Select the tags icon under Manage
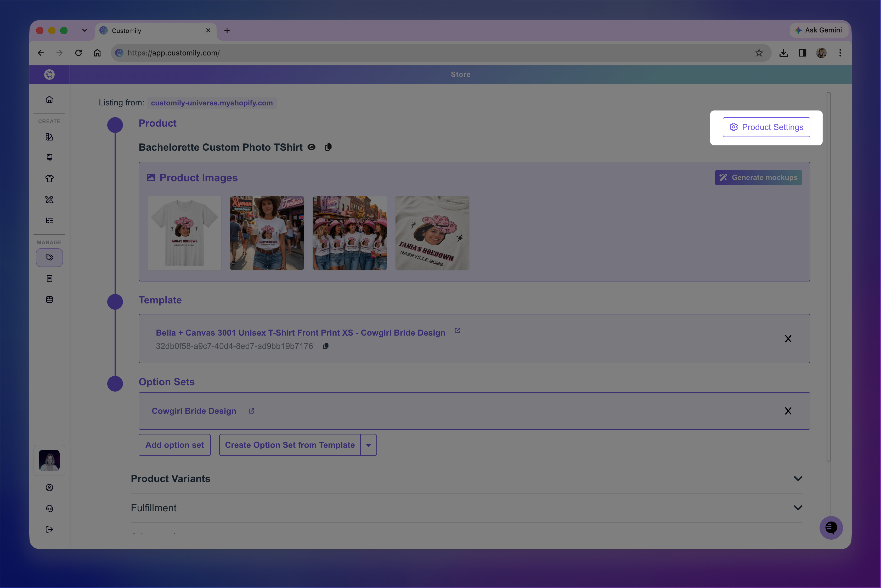The height and width of the screenshot is (588, 881). click(x=49, y=258)
